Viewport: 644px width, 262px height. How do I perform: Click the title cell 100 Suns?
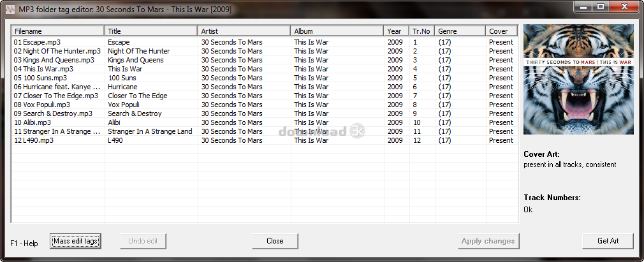pyautogui.click(x=122, y=78)
